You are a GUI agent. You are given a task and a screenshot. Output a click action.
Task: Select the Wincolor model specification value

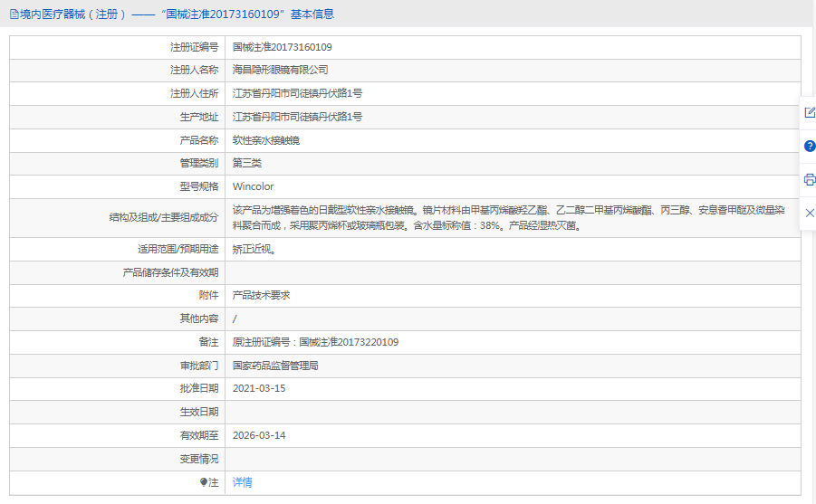[252, 187]
